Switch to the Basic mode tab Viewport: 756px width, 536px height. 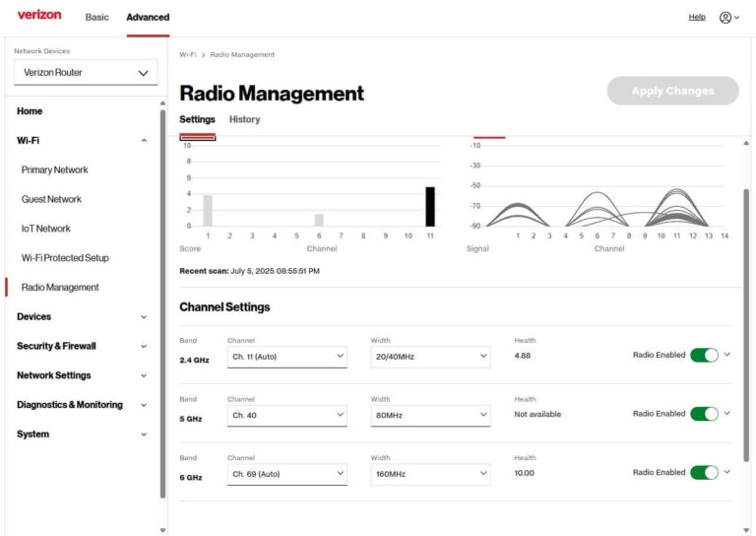click(x=96, y=18)
